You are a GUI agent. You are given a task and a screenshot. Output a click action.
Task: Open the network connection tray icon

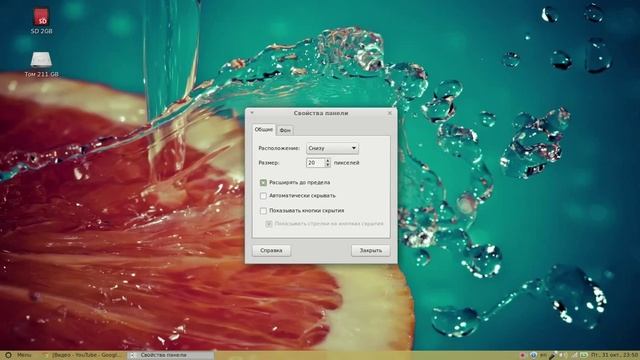[x=574, y=356]
